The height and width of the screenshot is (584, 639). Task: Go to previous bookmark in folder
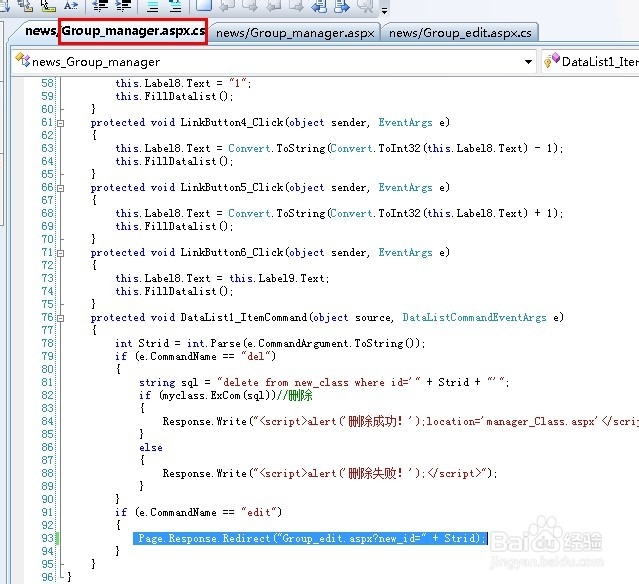click(x=272, y=5)
